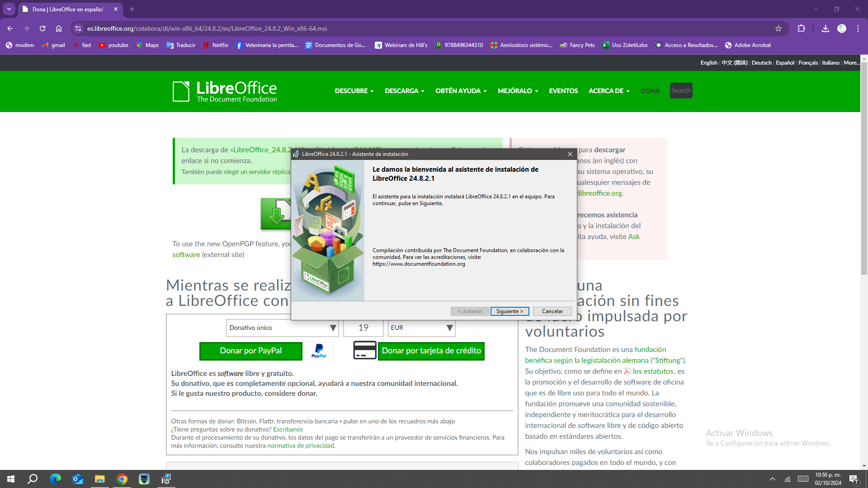Viewport: 868px width, 488px height.
Task: Open Outlook from the taskbar
Action: pyautogui.click(x=78, y=479)
